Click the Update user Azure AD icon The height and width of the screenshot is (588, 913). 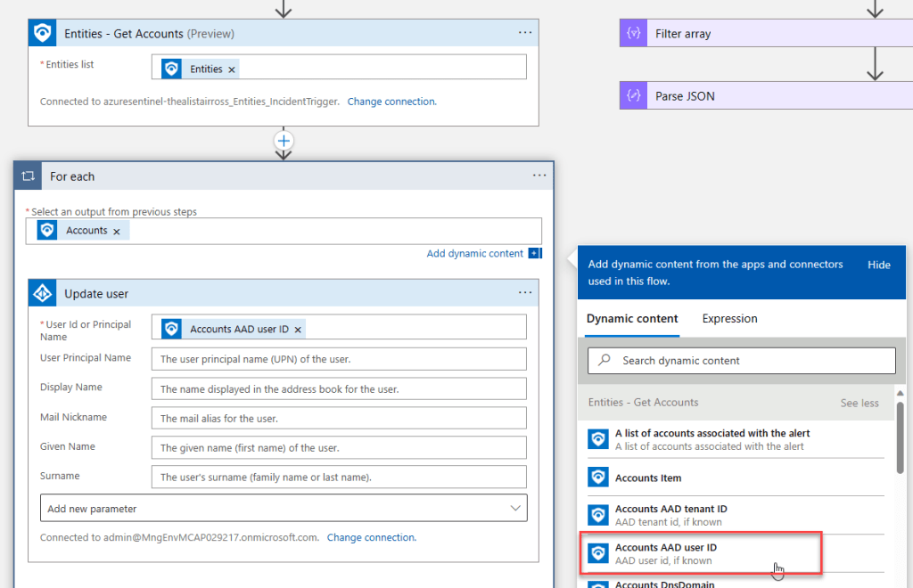tap(42, 294)
